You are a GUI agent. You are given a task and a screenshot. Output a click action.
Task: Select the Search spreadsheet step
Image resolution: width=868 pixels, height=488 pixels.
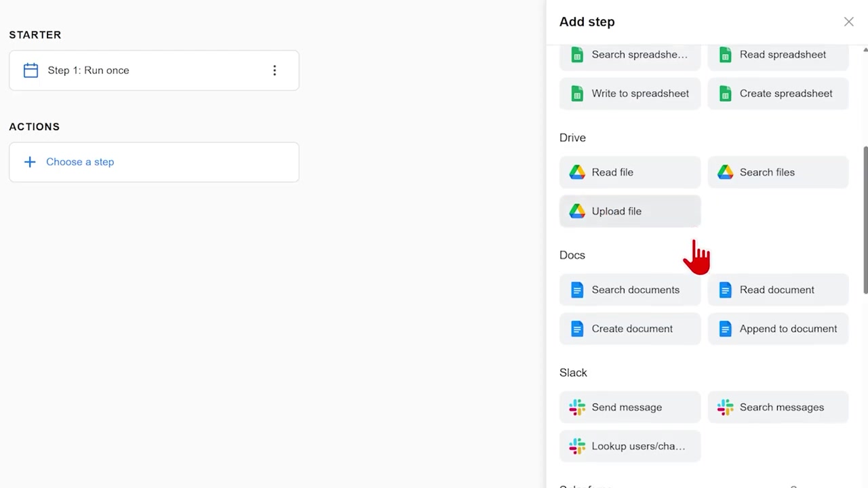click(x=630, y=56)
